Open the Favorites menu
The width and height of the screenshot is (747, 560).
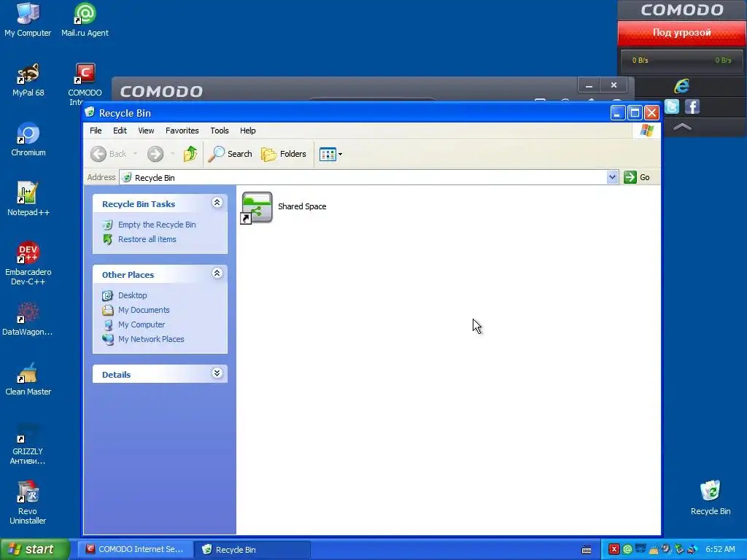(182, 131)
